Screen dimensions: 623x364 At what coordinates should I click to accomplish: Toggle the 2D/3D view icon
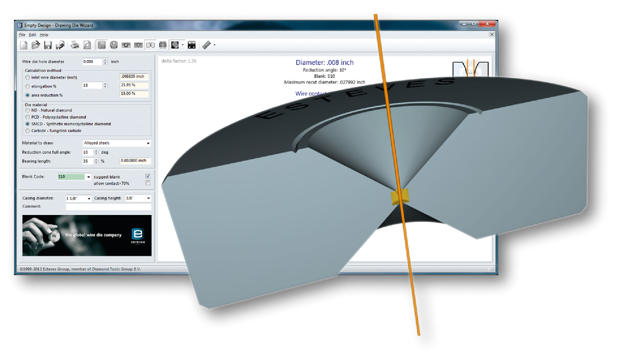101,45
